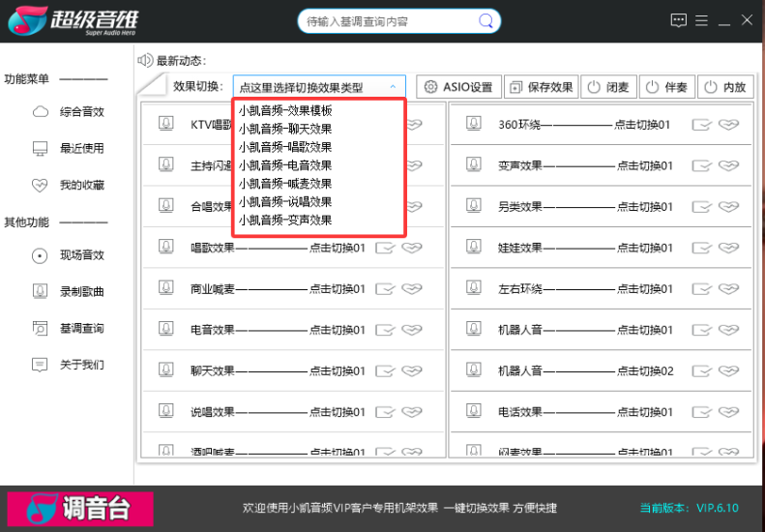Open 现场音效 in the sidebar
765x532 pixels.
[69, 255]
